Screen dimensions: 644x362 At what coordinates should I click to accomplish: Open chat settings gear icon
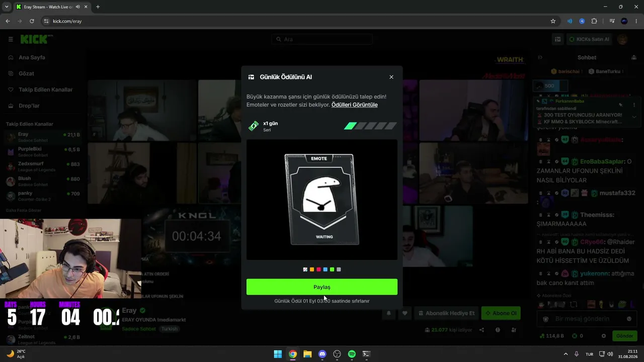(x=604, y=336)
